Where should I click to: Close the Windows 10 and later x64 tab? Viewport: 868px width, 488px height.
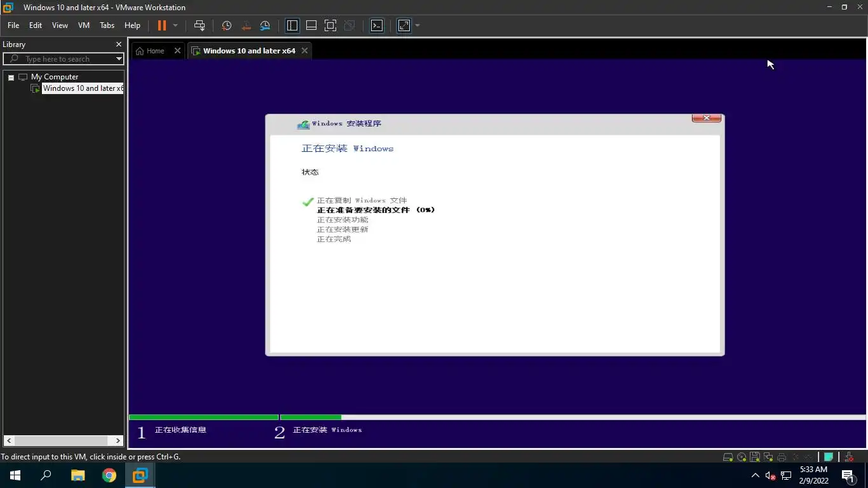(304, 51)
